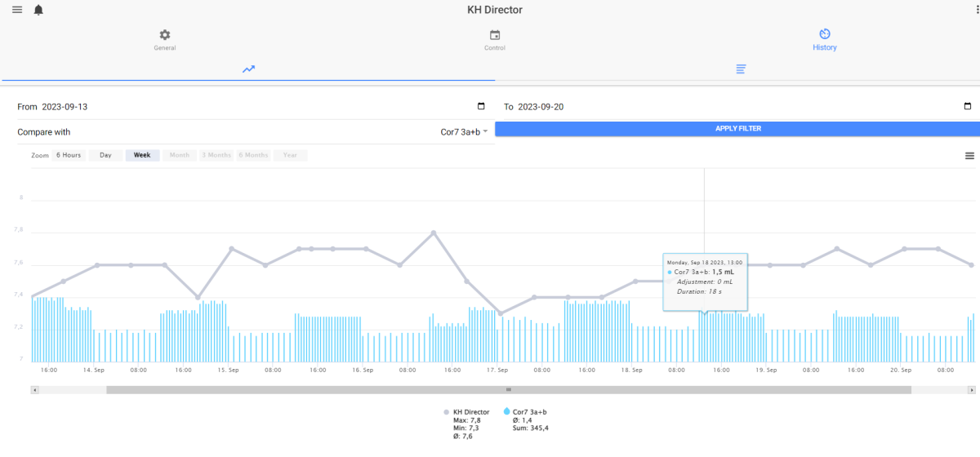
Task: Toggle Cor7 3a+b series in legend
Action: pos(526,412)
